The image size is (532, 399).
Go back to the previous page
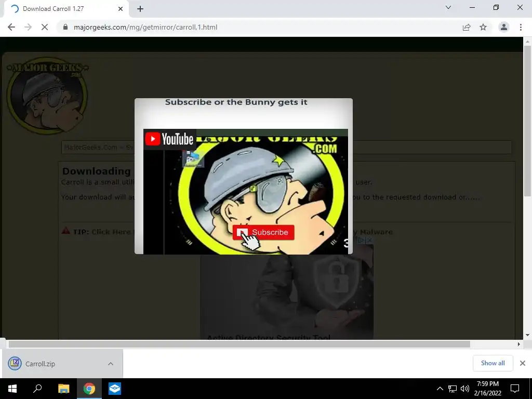click(11, 27)
